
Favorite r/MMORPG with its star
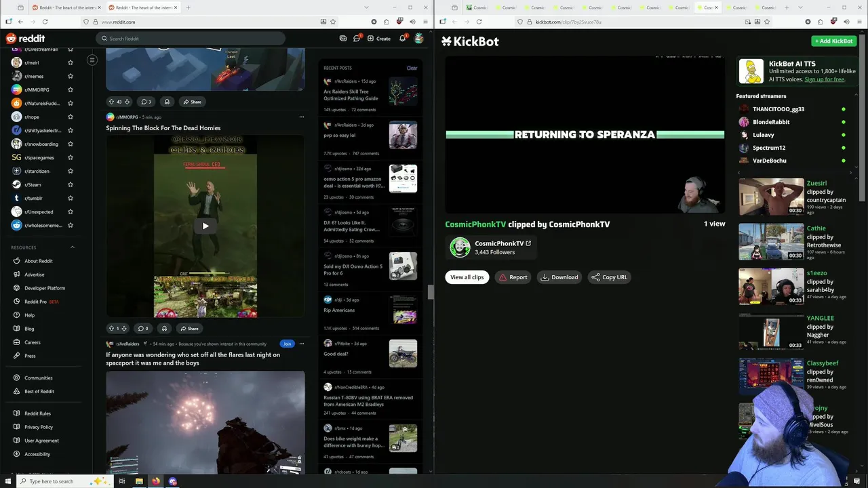pyautogui.click(x=71, y=89)
